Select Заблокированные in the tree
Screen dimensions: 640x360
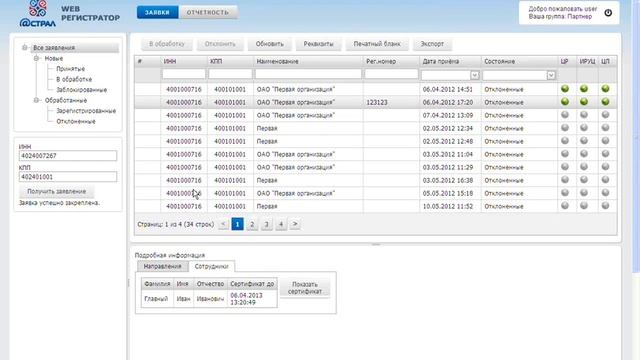[82, 90]
